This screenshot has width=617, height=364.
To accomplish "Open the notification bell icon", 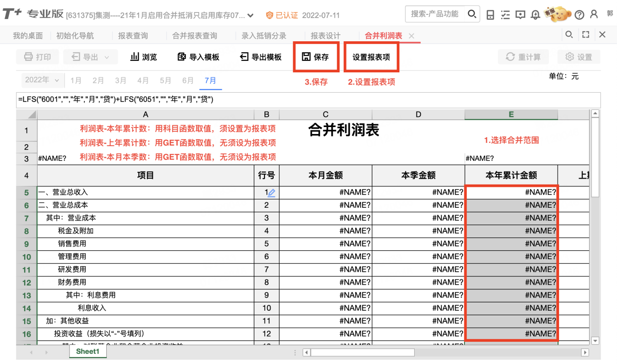I will click(535, 15).
